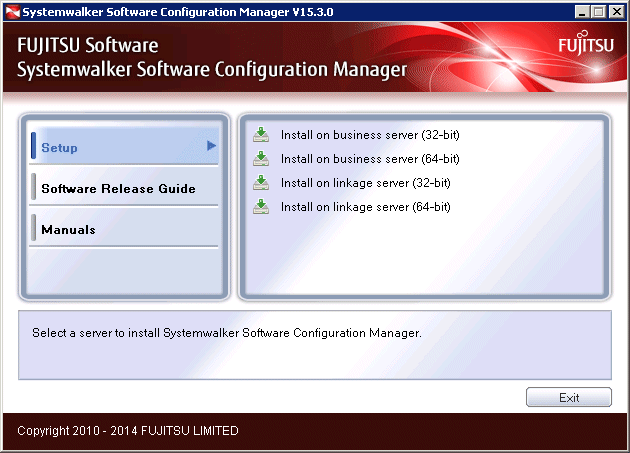Click the download icon for business server 32-bit
The image size is (630, 453).
(x=261, y=134)
